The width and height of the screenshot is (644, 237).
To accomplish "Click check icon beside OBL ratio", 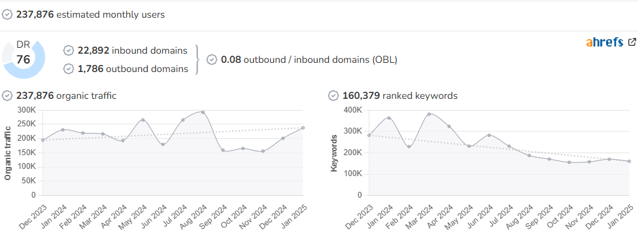I will pos(212,60).
